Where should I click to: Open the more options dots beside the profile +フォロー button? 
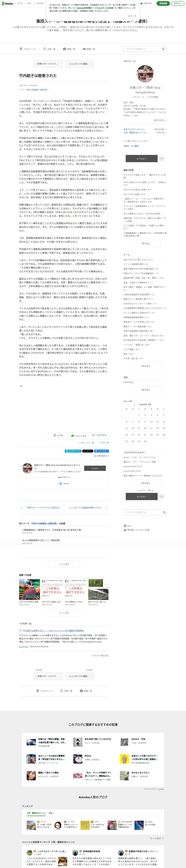(x=162, y=158)
